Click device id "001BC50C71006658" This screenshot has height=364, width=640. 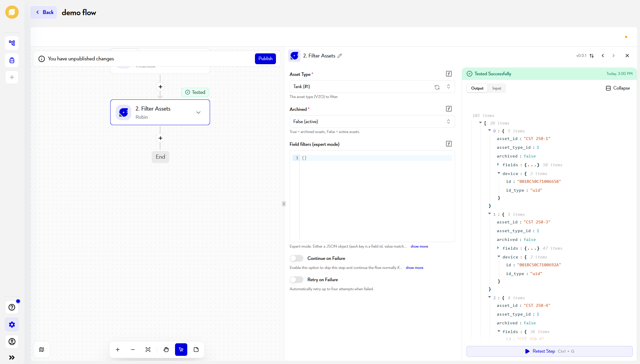click(539, 182)
